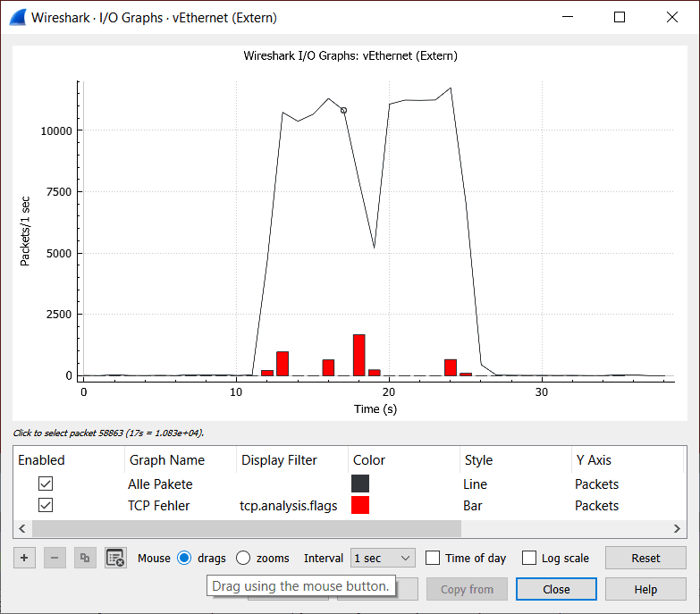Uncheck the TCP Fehler enabled checkbox
The width and height of the screenshot is (700, 614).
pyautogui.click(x=45, y=505)
